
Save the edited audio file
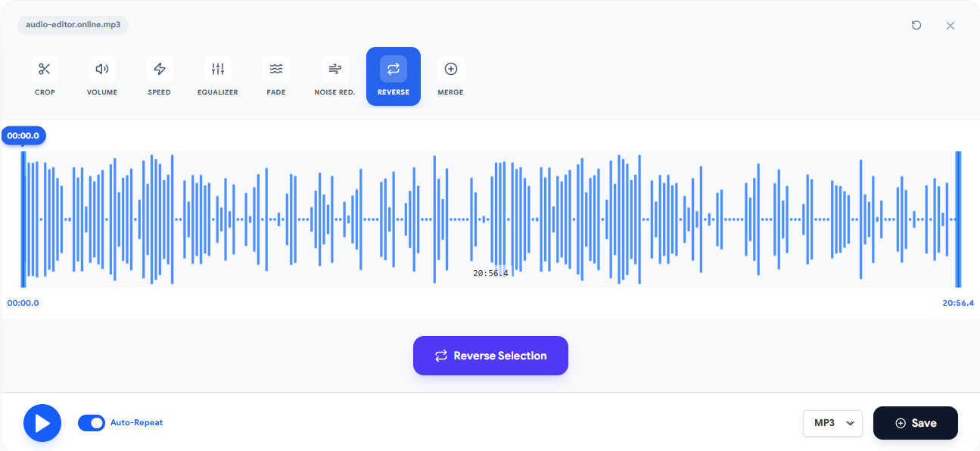pyautogui.click(x=916, y=423)
